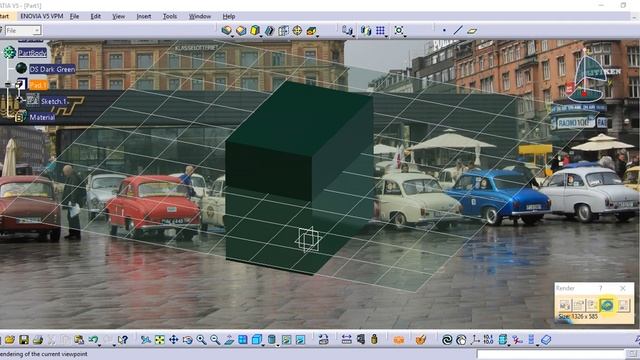640x360 pixels.
Task: Open the Help menu
Action: 229,16
